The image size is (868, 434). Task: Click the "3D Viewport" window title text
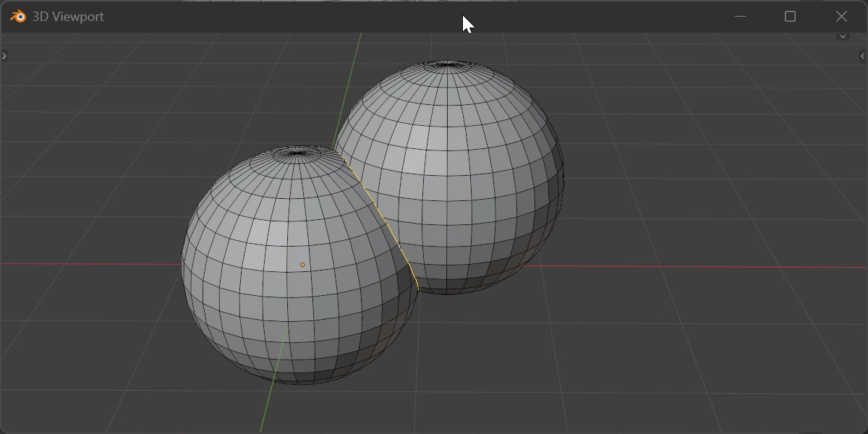pyautogui.click(x=68, y=17)
